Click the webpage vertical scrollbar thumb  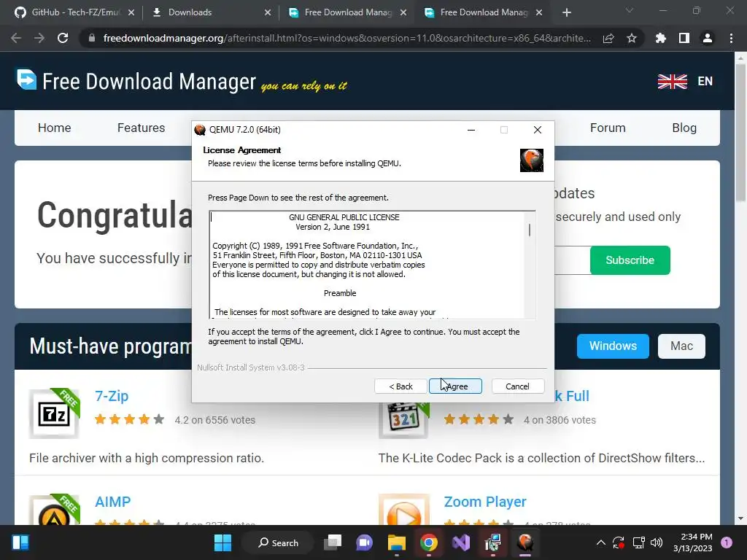[x=740, y=131]
